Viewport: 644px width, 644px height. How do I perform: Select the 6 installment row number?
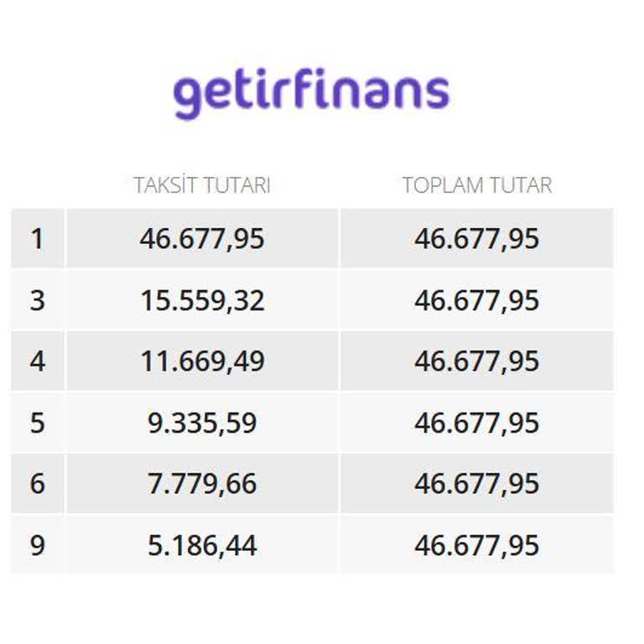pyautogui.click(x=37, y=484)
